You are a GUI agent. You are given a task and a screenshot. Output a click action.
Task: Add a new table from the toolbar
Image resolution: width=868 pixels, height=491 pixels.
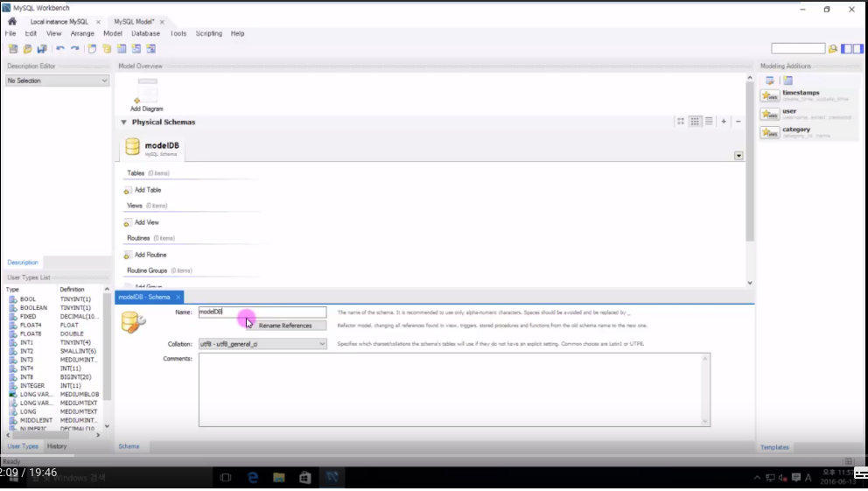pos(122,49)
